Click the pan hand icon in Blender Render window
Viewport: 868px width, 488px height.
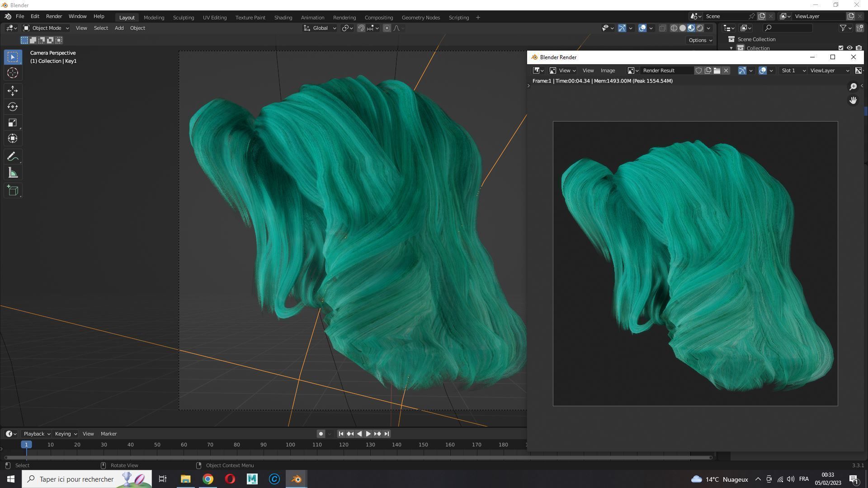click(853, 100)
